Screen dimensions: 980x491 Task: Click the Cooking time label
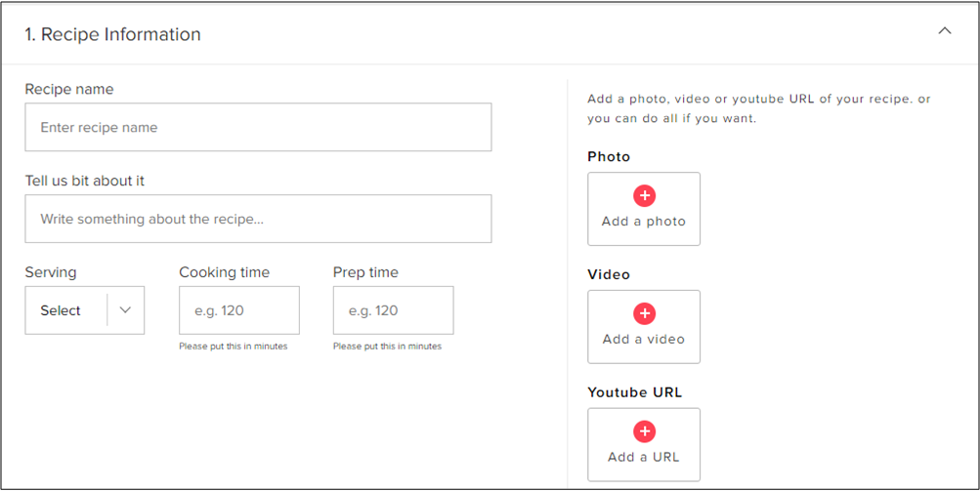[x=225, y=272]
